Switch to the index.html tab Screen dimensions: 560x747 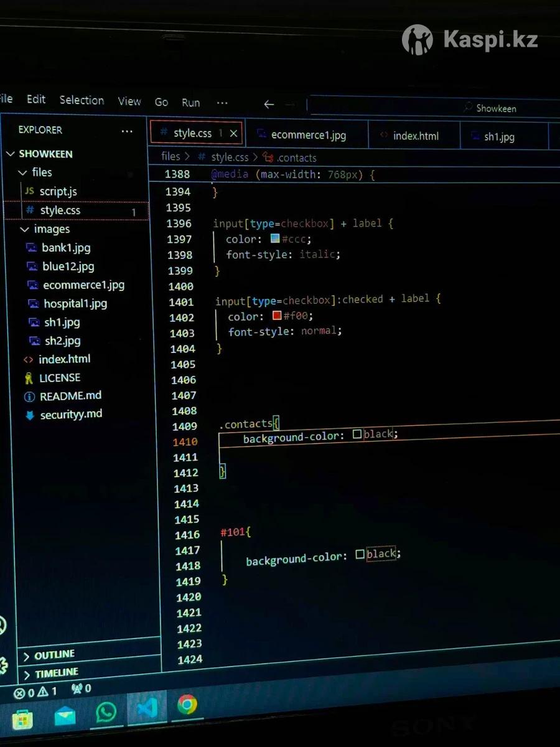(x=415, y=136)
